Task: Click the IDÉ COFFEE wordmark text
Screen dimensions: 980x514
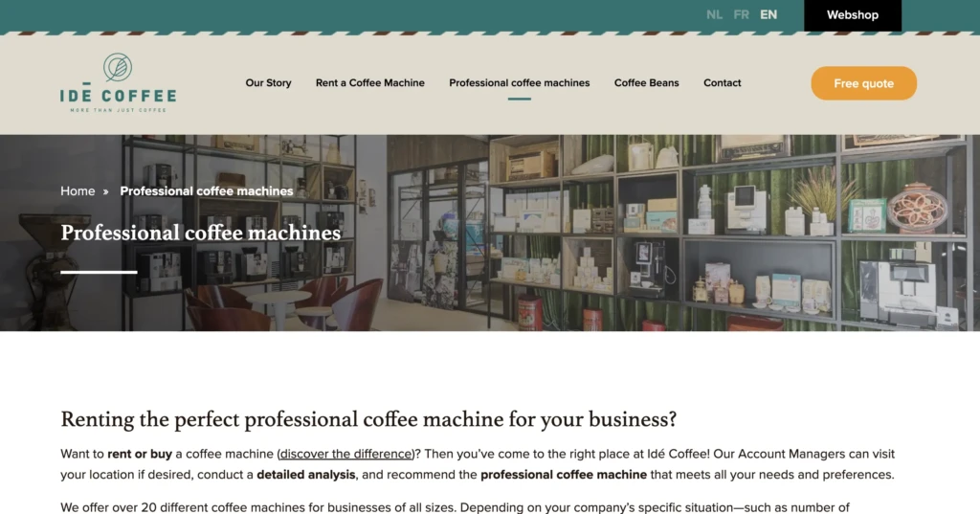Action: click(118, 96)
